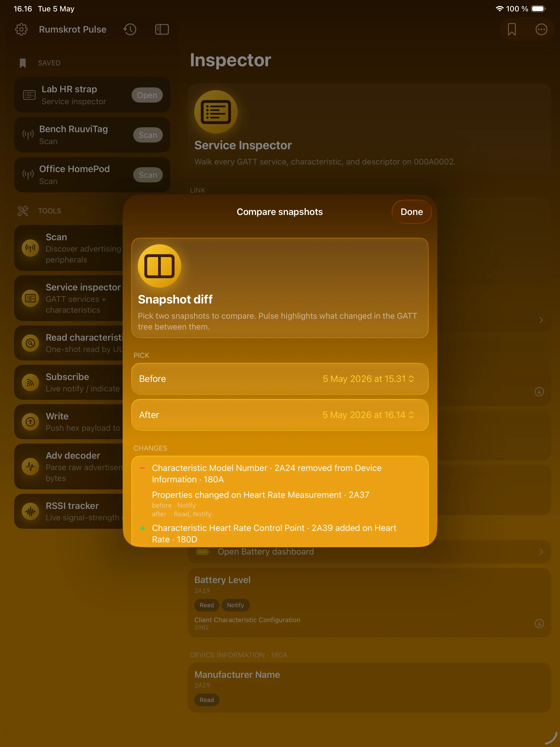
Task: Click the Wi-Fi status icon
Action: 499,9
